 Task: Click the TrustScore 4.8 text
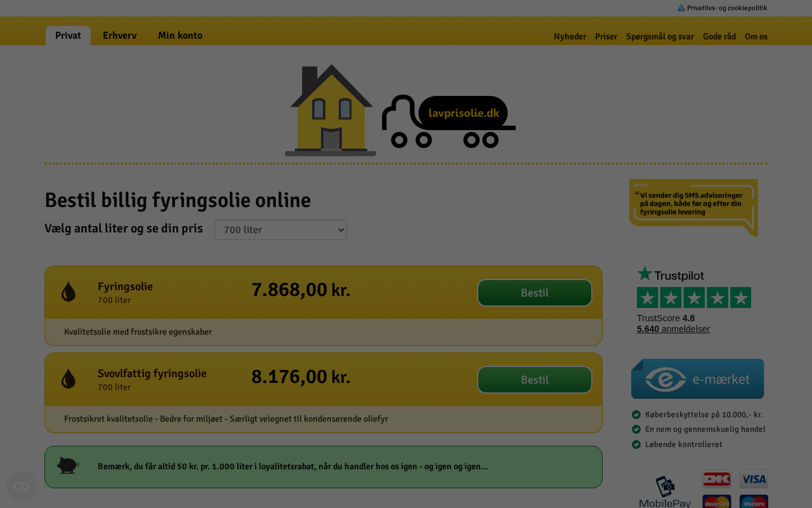click(665, 318)
